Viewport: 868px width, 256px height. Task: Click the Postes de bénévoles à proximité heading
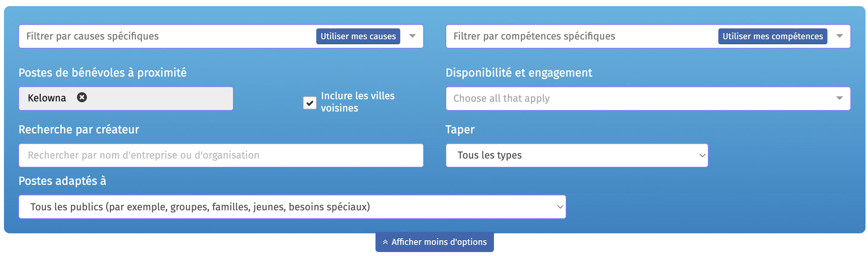coord(103,73)
